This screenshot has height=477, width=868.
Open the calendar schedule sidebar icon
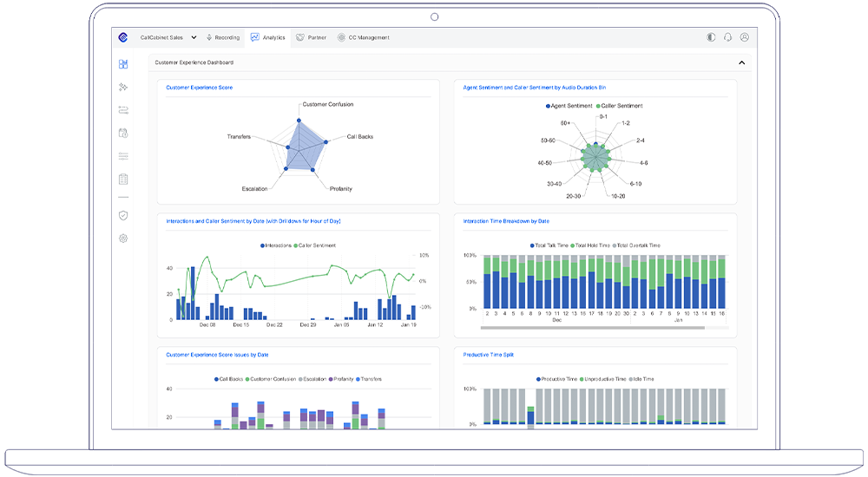tap(123, 134)
